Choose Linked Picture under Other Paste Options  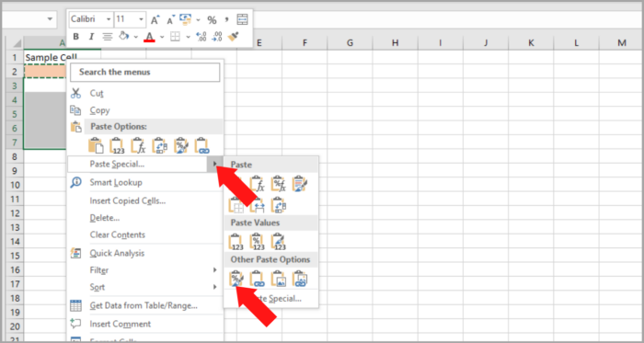click(x=300, y=279)
